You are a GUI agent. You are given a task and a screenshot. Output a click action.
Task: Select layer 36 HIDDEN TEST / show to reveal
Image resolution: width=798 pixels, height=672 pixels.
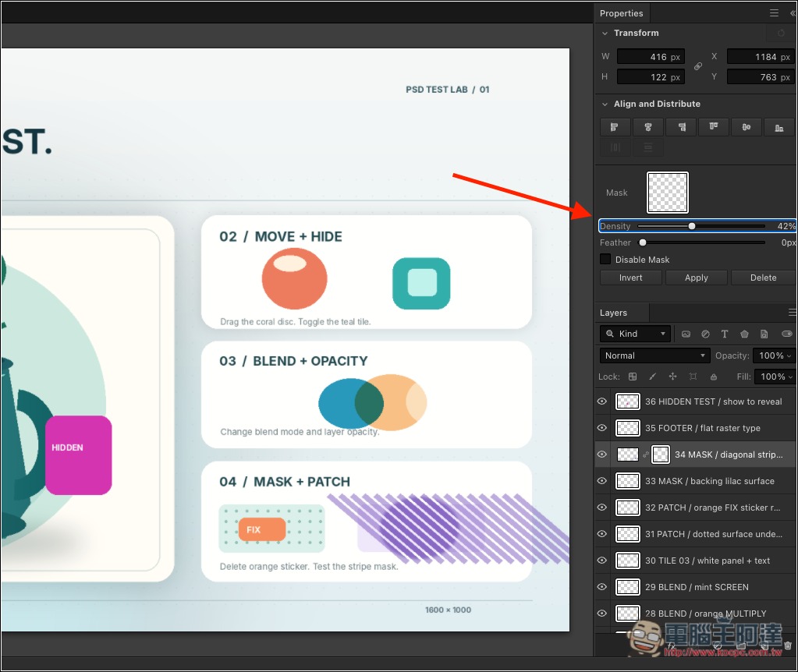(x=714, y=401)
